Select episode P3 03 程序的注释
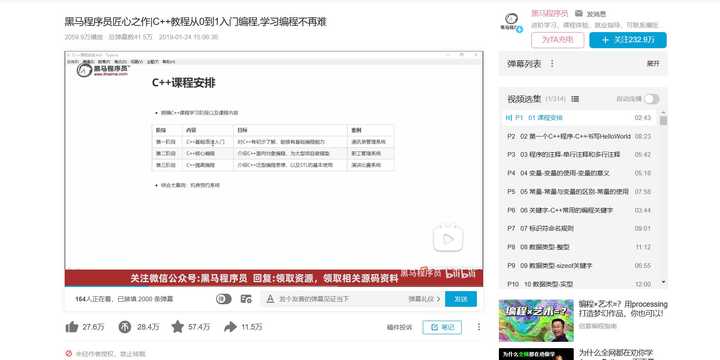This screenshot has width=720, height=360. (579, 155)
